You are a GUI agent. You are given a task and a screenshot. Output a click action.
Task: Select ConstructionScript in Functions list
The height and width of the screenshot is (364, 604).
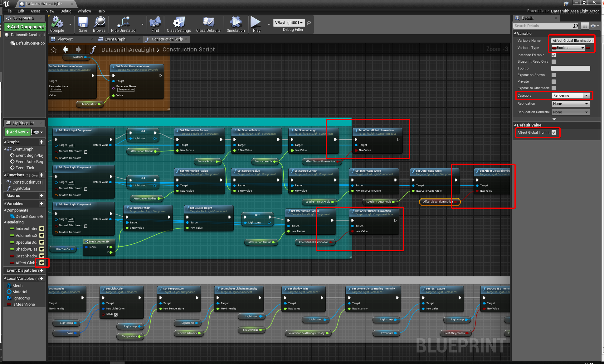[x=25, y=182]
